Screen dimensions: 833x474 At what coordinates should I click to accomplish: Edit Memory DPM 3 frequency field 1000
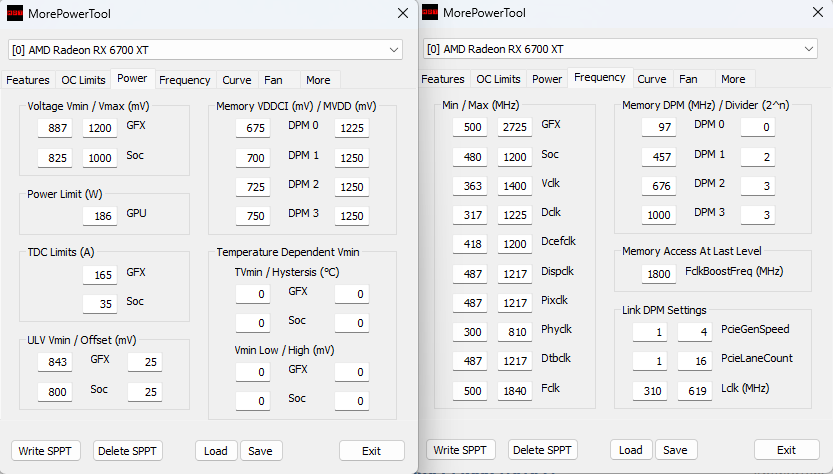(659, 215)
